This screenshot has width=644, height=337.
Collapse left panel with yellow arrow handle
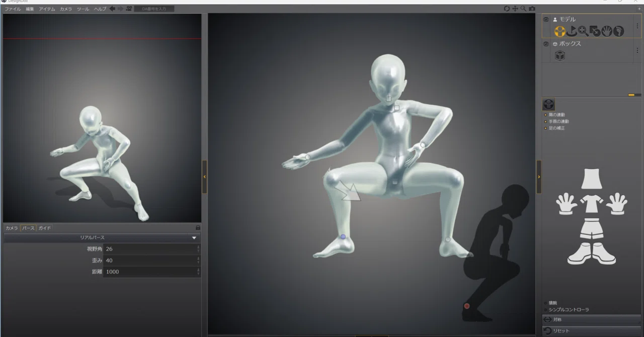[205, 177]
